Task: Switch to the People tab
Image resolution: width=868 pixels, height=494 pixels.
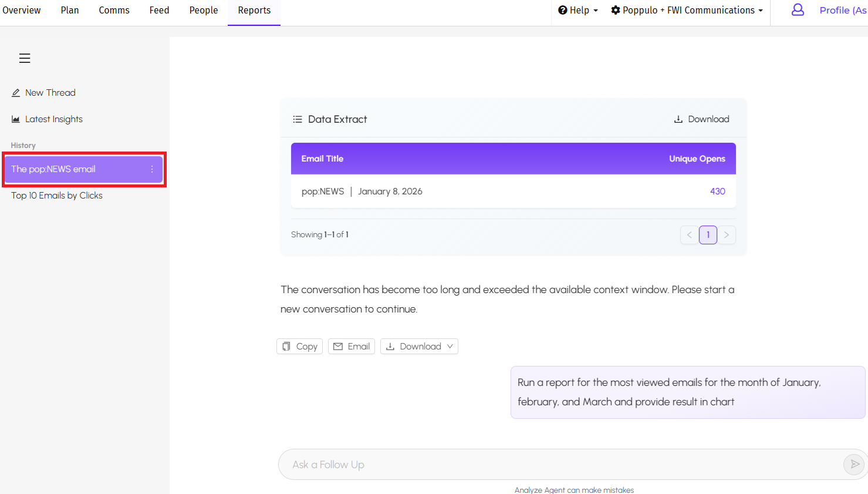Action: [204, 11]
